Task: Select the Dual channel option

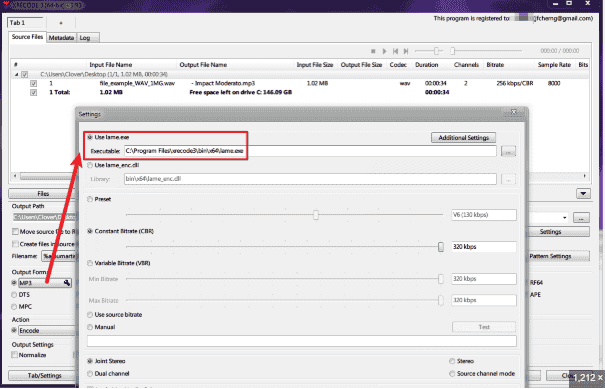Action: pyautogui.click(x=90, y=374)
